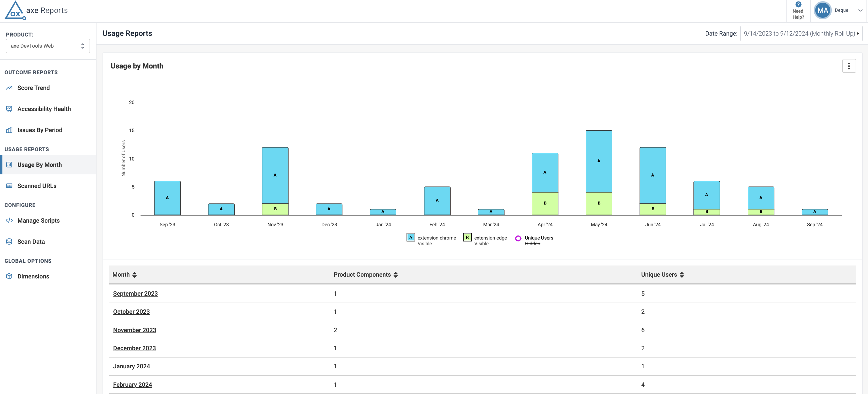Screen dimensions: 868x394
Task: Open the February 2024 month link
Action: (132, 385)
